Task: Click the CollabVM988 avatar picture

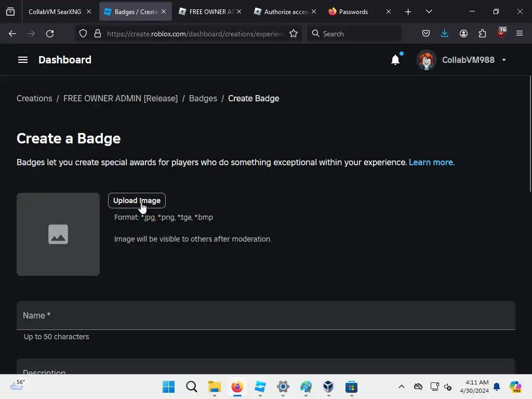Action: click(x=426, y=60)
